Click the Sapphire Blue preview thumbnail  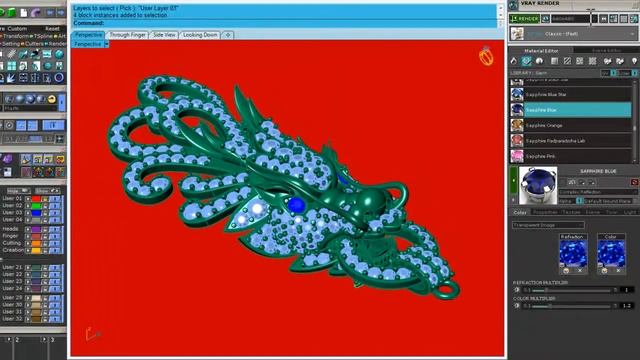click(538, 185)
